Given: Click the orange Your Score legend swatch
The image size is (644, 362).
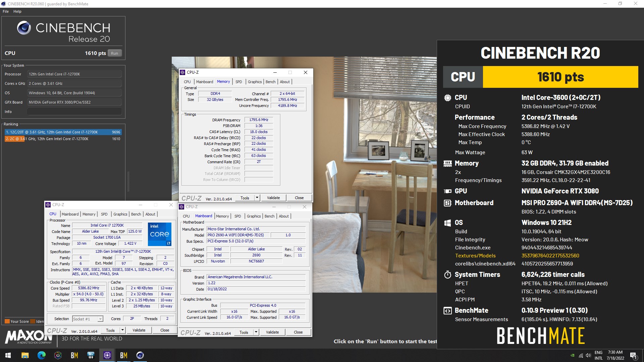Looking at the screenshot, I should coord(7,321).
